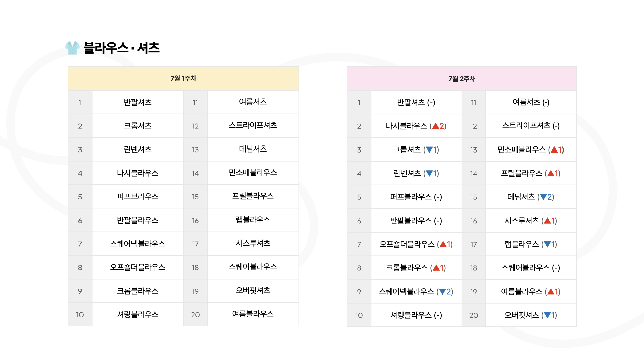Click the 블라우스 · 셔츠 heading
The height and width of the screenshot is (362, 644).
click(121, 48)
